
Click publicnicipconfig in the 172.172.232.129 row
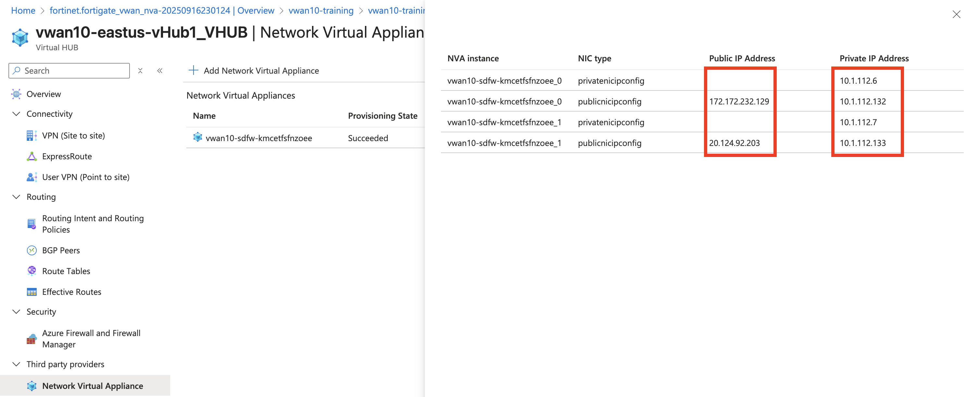pos(609,102)
